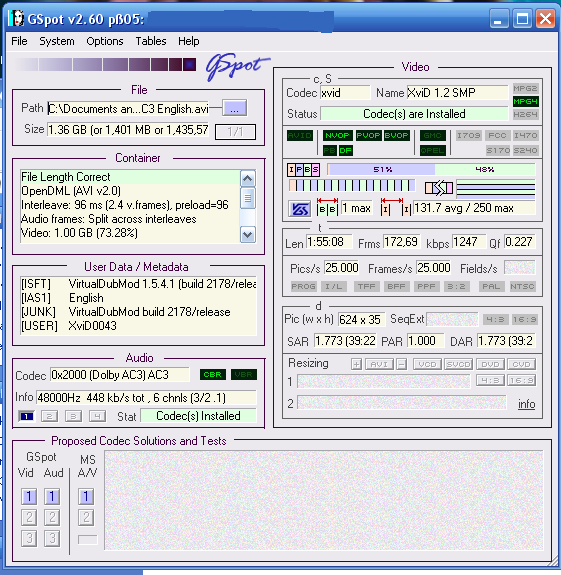Open the System menu

point(57,41)
